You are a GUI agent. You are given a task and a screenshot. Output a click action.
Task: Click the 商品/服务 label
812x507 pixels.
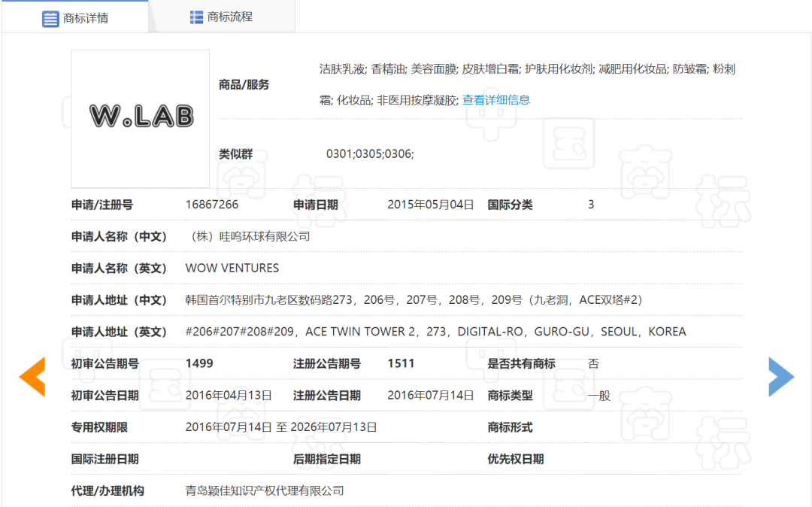pyautogui.click(x=244, y=84)
